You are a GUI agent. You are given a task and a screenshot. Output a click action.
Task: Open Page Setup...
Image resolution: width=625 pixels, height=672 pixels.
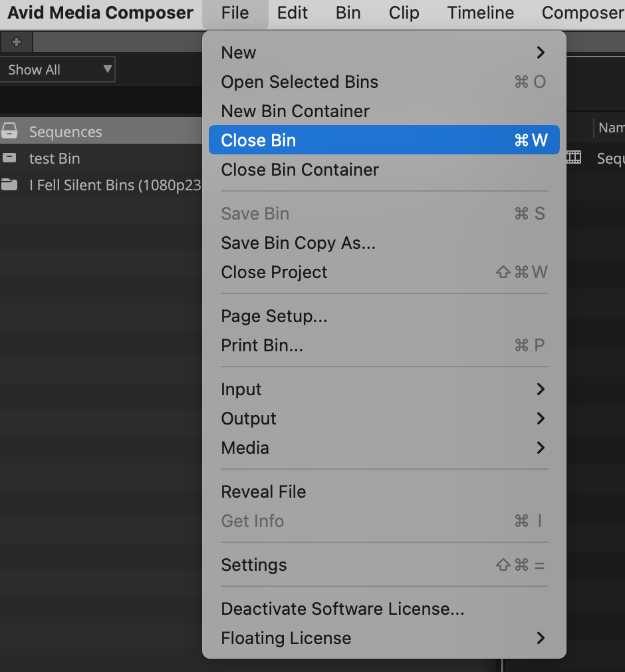click(384, 316)
